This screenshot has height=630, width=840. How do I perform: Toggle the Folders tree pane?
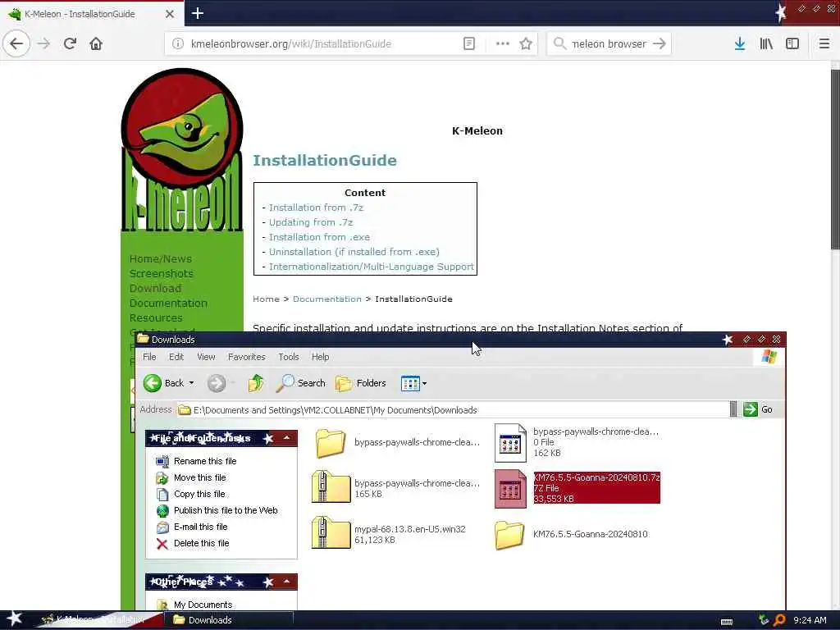[361, 383]
